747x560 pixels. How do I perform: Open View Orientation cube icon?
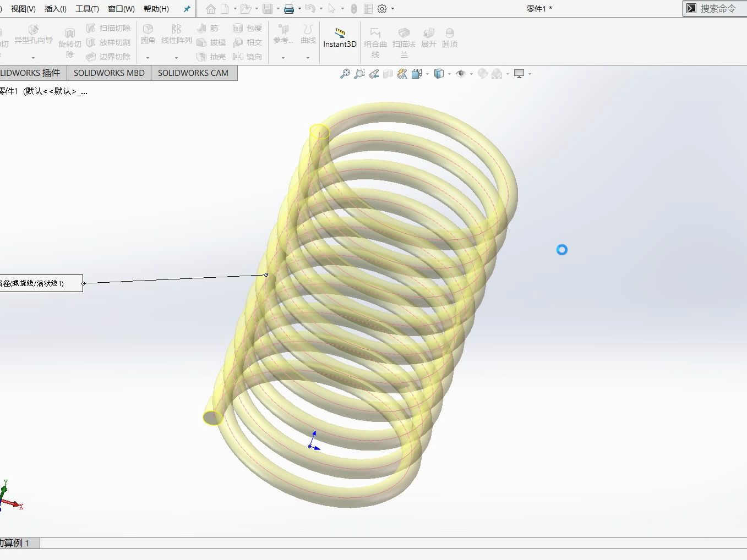point(417,74)
